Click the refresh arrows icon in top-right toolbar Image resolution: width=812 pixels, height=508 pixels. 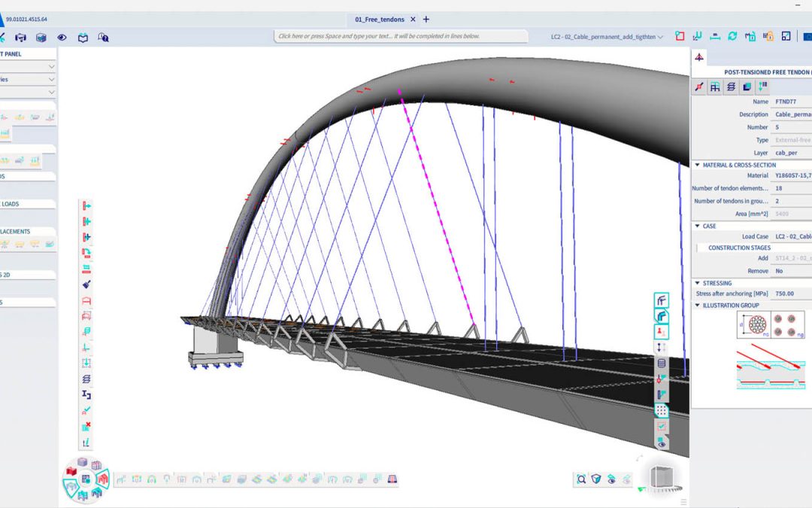point(732,36)
